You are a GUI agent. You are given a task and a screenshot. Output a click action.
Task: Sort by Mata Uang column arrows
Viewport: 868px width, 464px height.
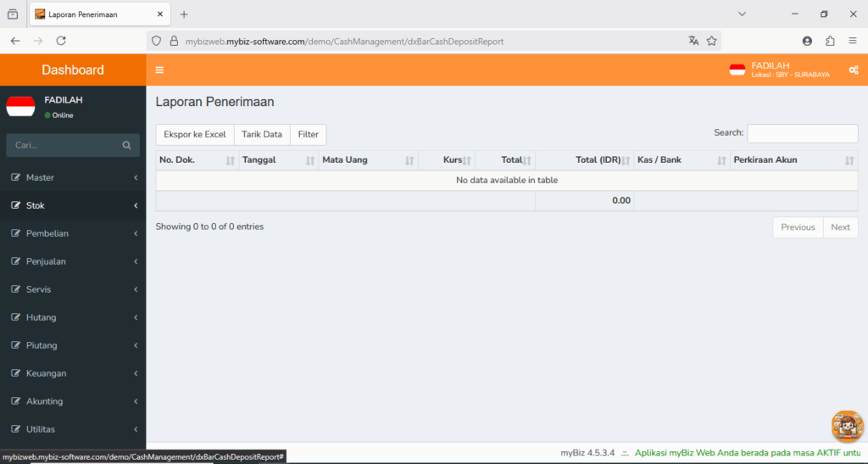409,160
